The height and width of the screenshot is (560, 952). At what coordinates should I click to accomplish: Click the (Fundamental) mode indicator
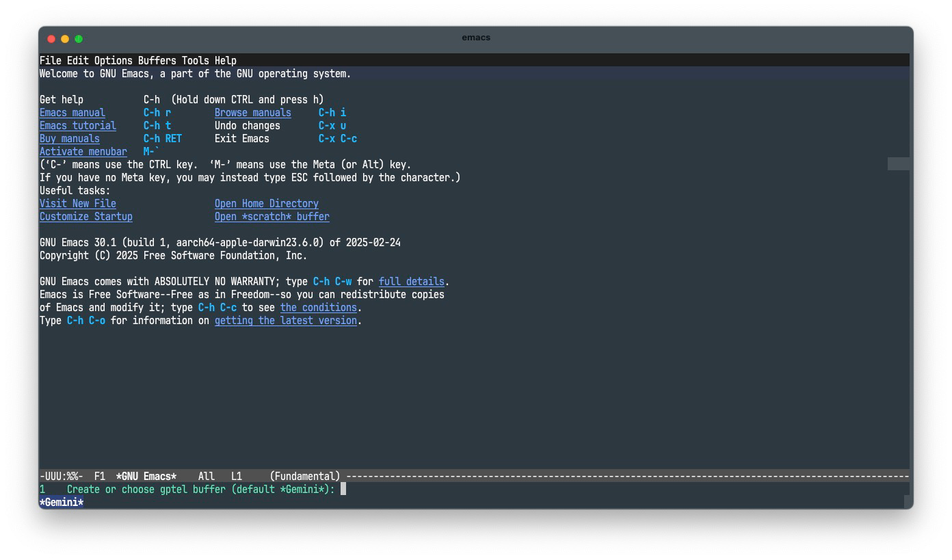305,477
